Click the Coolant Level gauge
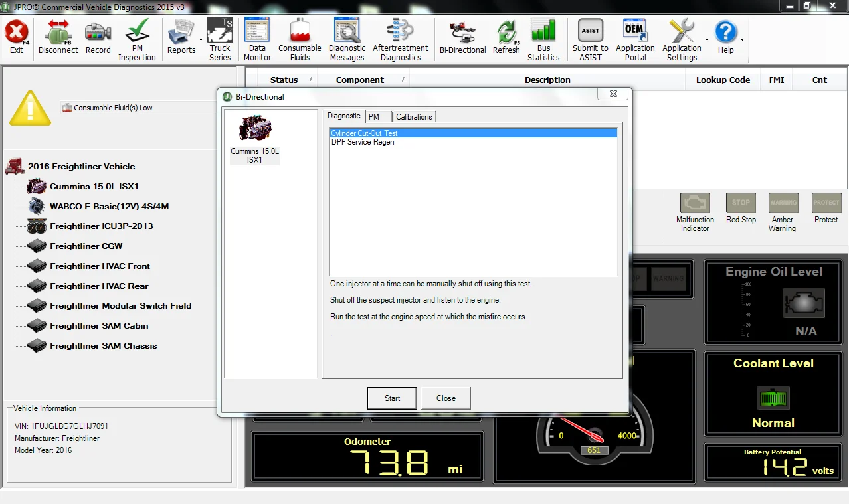 pos(773,394)
